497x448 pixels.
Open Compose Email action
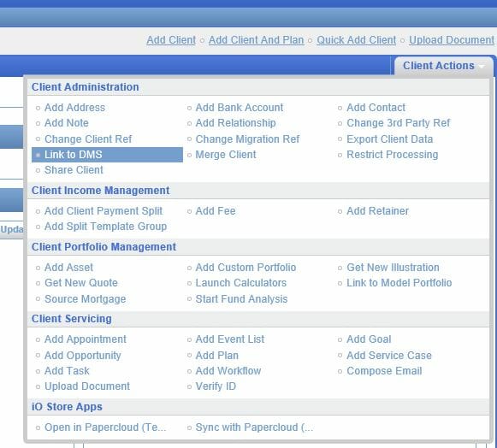(384, 371)
